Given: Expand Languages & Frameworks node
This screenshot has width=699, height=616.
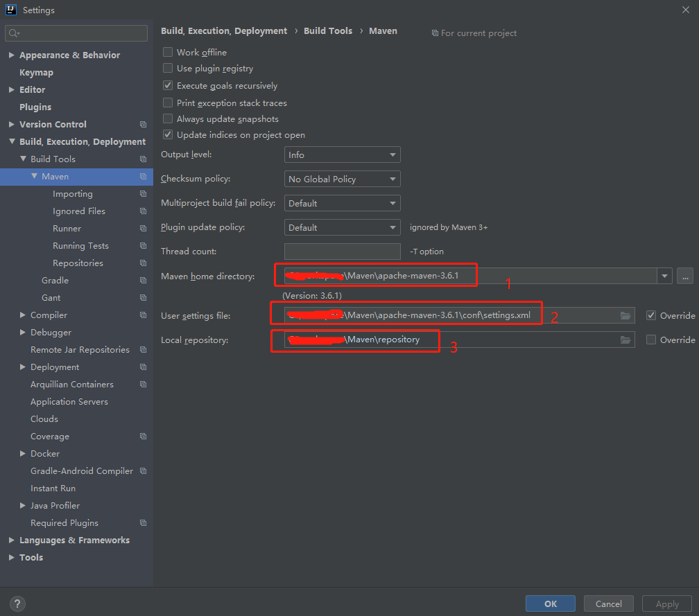Looking at the screenshot, I should point(12,540).
